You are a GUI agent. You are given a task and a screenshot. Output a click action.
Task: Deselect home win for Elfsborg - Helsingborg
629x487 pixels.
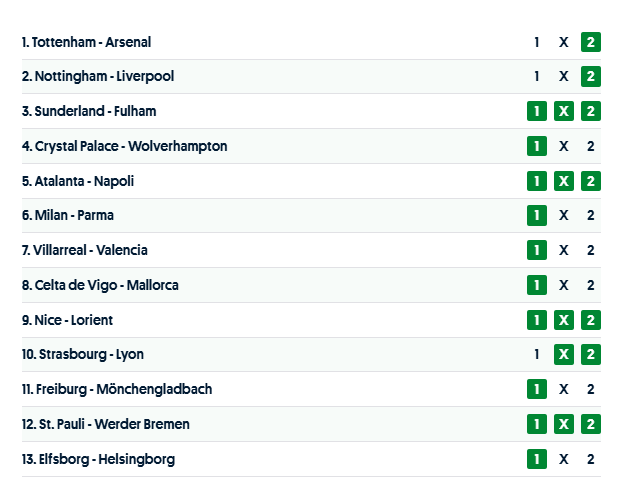click(537, 459)
